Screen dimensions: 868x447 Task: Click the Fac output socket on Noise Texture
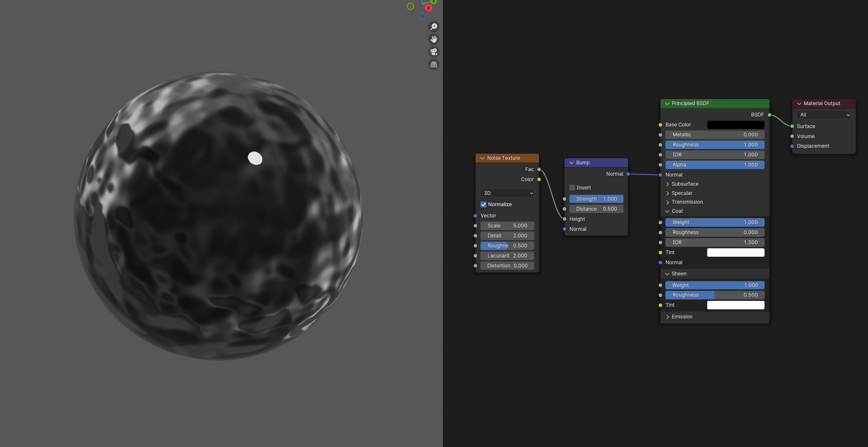(x=539, y=169)
